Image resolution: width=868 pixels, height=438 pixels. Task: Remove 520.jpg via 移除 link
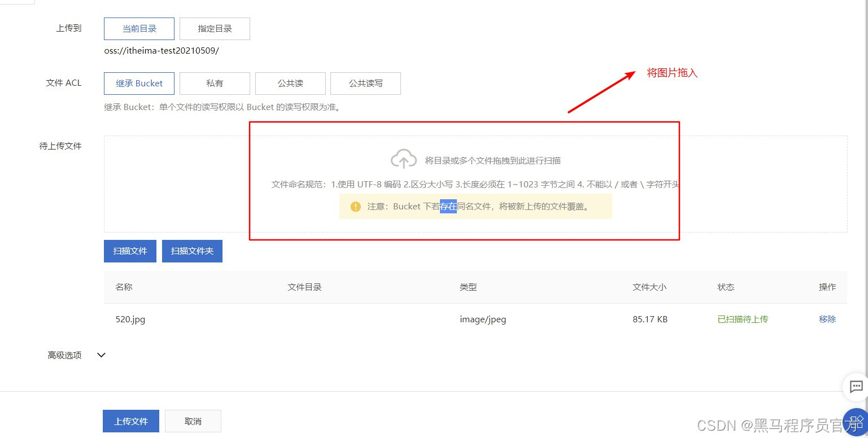827,319
